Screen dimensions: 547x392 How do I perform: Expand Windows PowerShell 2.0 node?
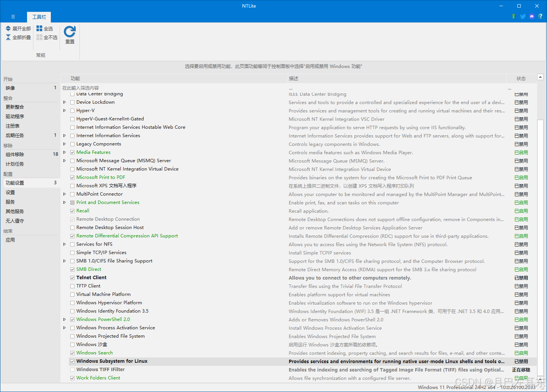pos(65,319)
